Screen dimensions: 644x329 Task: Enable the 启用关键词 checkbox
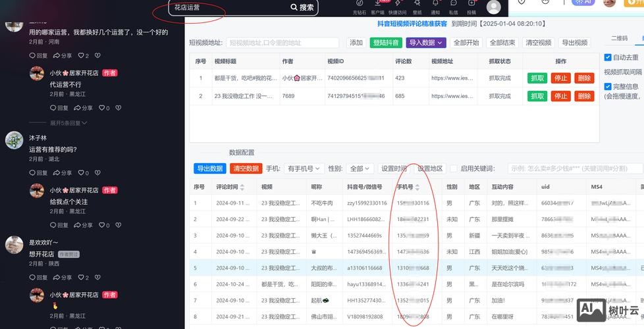coord(454,168)
